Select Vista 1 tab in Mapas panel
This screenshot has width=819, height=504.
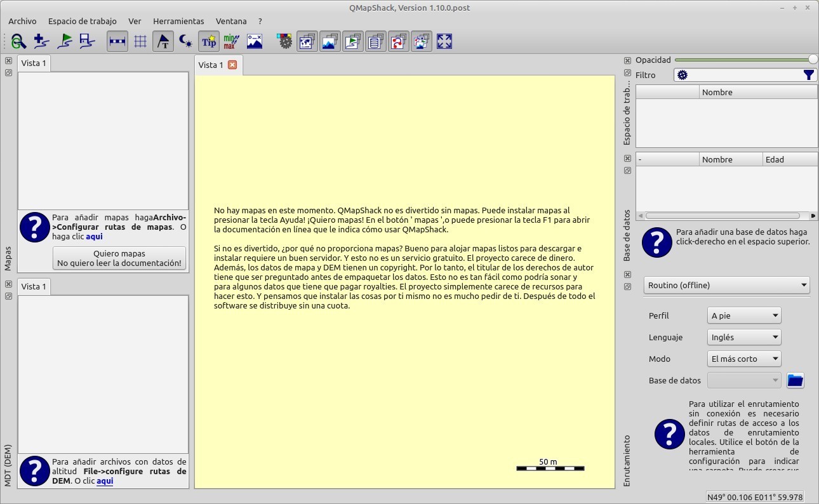point(34,63)
